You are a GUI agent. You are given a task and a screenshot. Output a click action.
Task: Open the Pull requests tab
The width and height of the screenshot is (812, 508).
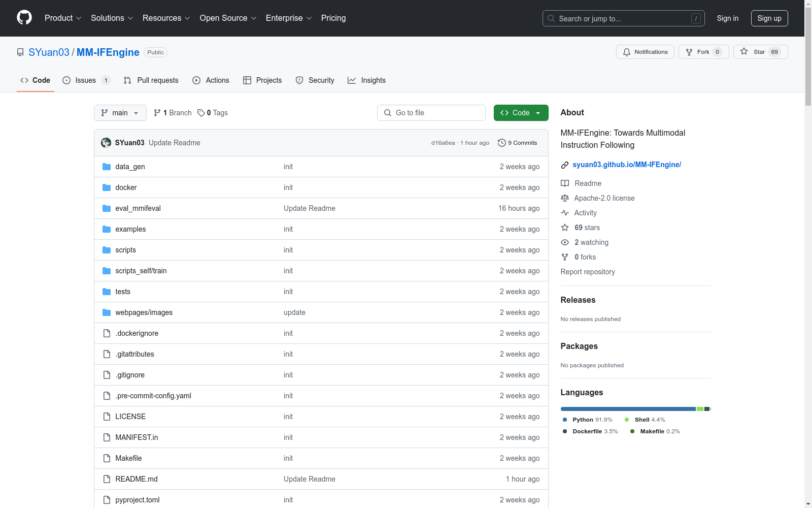[x=151, y=80]
